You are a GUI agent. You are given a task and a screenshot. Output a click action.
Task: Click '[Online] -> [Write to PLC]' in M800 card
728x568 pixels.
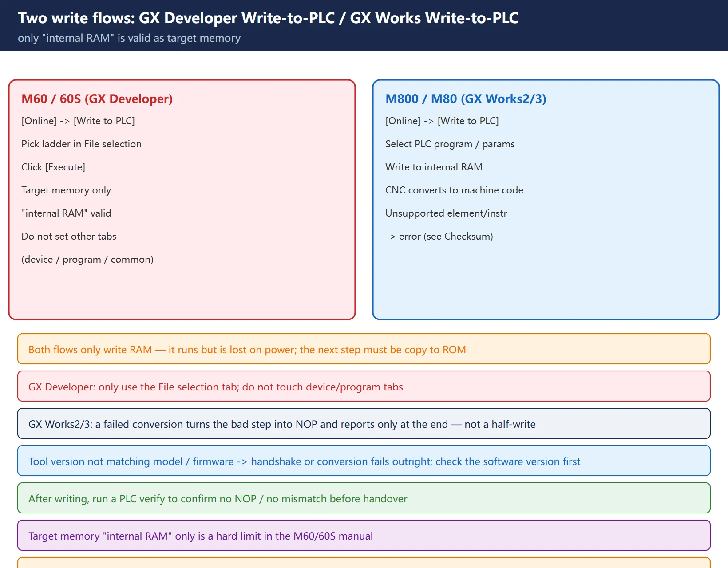click(x=442, y=121)
